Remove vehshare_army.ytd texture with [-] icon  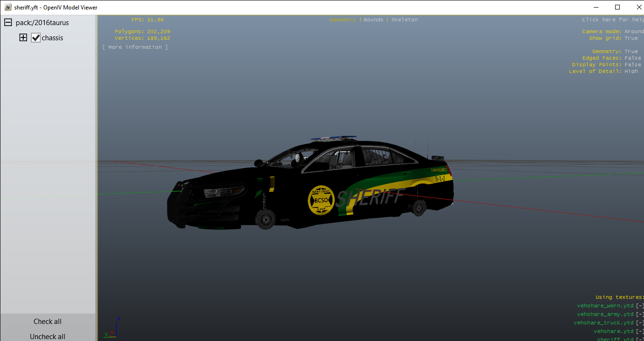pos(640,314)
